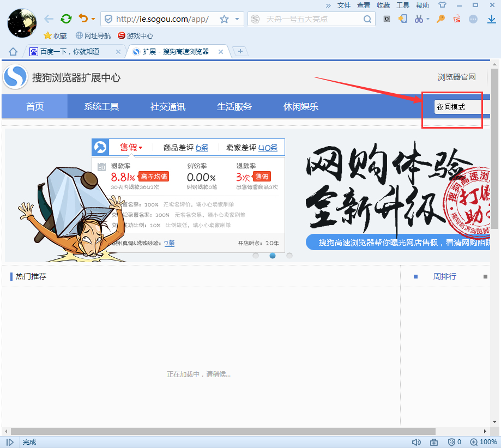This screenshot has width=501, height=448.
Task: Close the 扩展 - 搜狗高速浏览器 tab
Action: tap(220, 51)
